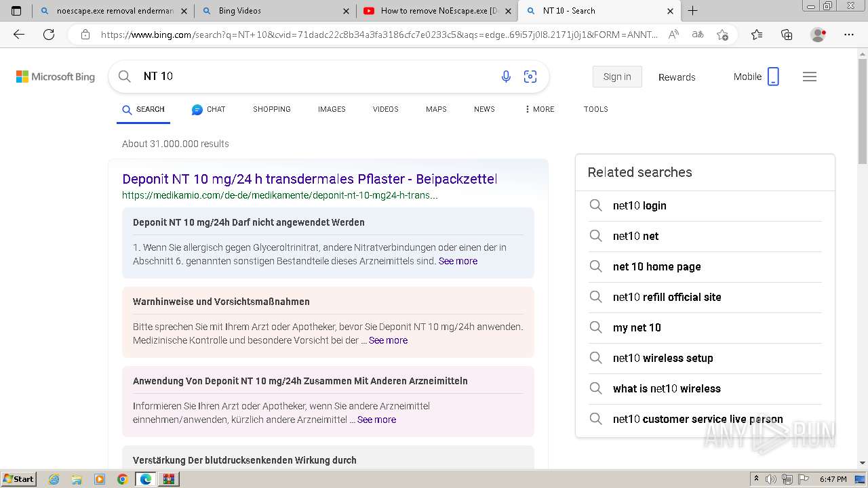Viewport: 868px width, 488px height.
Task: Open the volume control in system tray
Action: (x=771, y=479)
